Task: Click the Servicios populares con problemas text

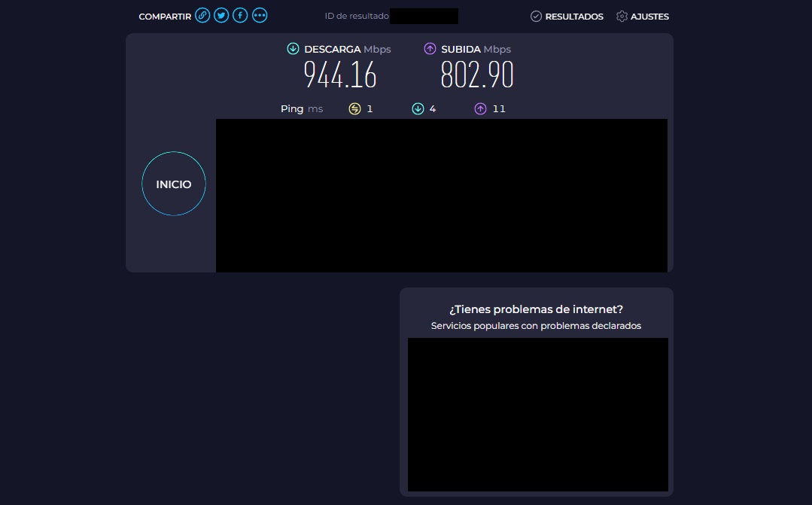Action: click(x=536, y=326)
